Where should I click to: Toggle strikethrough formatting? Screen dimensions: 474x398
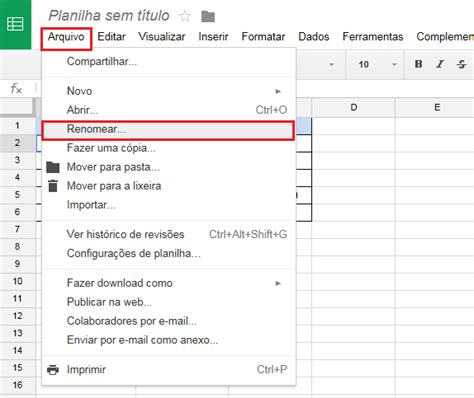(461, 64)
